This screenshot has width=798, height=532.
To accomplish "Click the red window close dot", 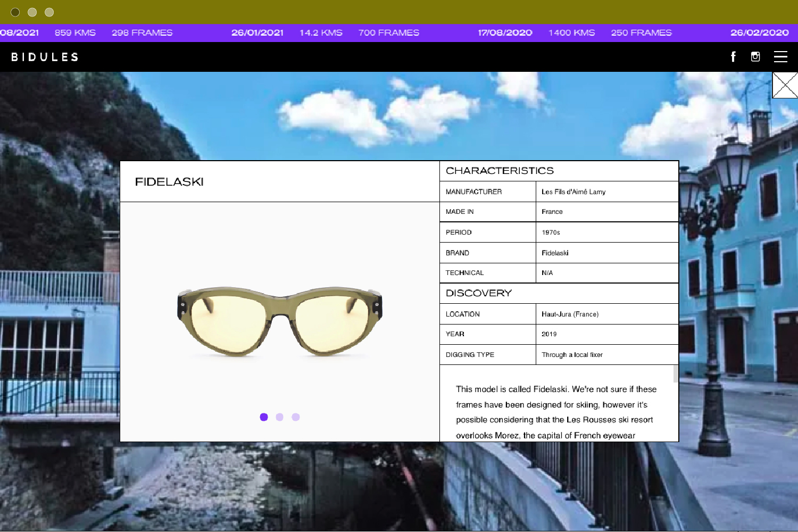I will click(x=15, y=12).
